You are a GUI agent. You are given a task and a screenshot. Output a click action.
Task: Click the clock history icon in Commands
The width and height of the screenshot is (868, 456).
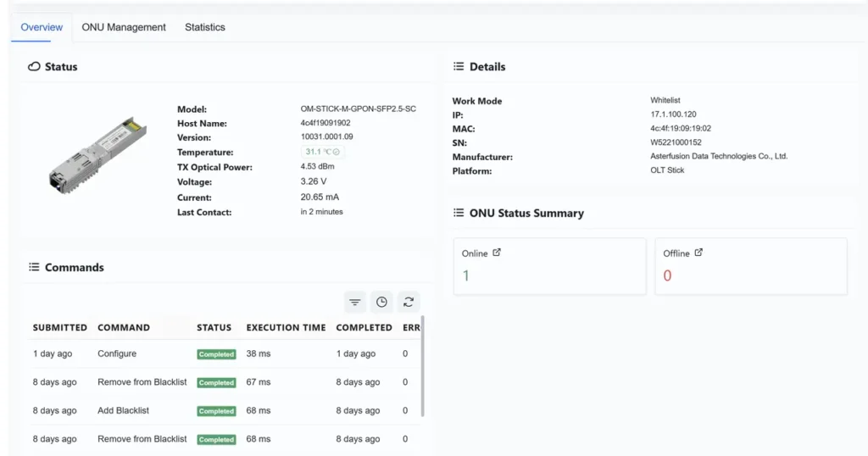382,303
